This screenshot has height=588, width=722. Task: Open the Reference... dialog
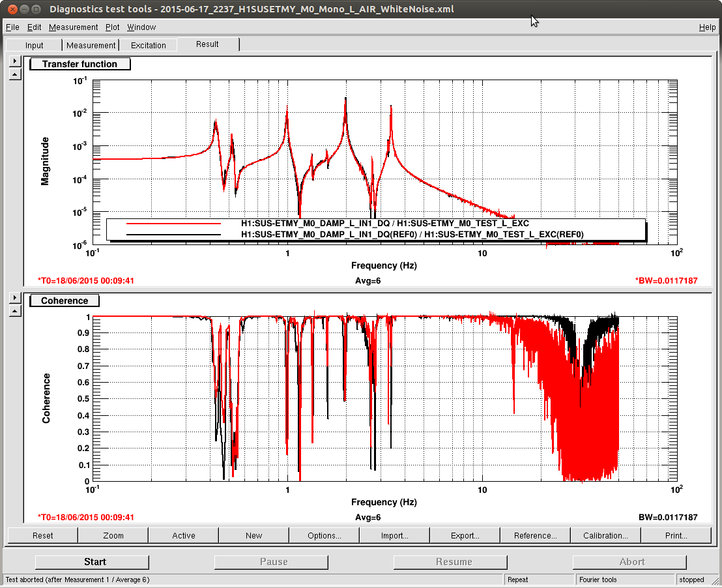[x=536, y=535]
